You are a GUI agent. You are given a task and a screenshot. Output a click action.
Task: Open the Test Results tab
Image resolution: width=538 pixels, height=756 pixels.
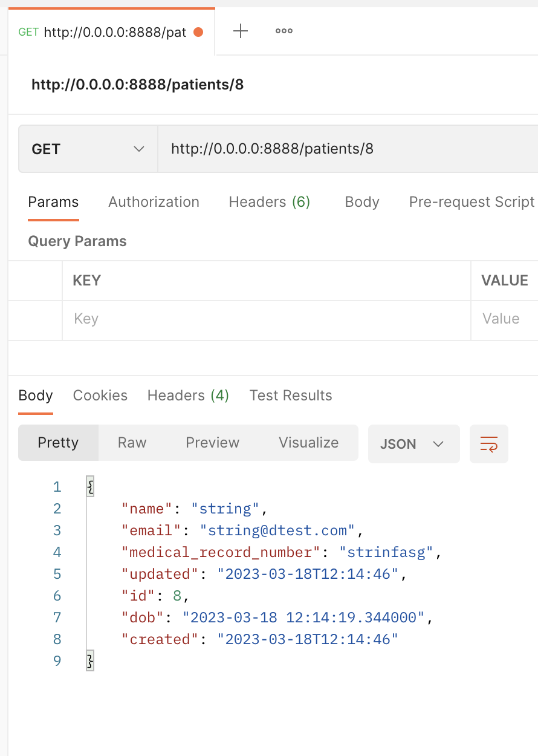tap(291, 396)
